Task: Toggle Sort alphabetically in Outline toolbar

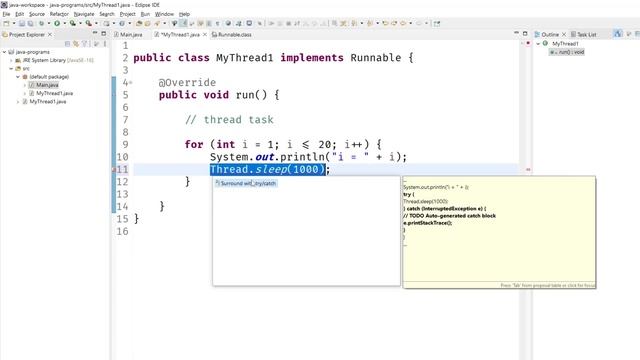Action: [618, 34]
